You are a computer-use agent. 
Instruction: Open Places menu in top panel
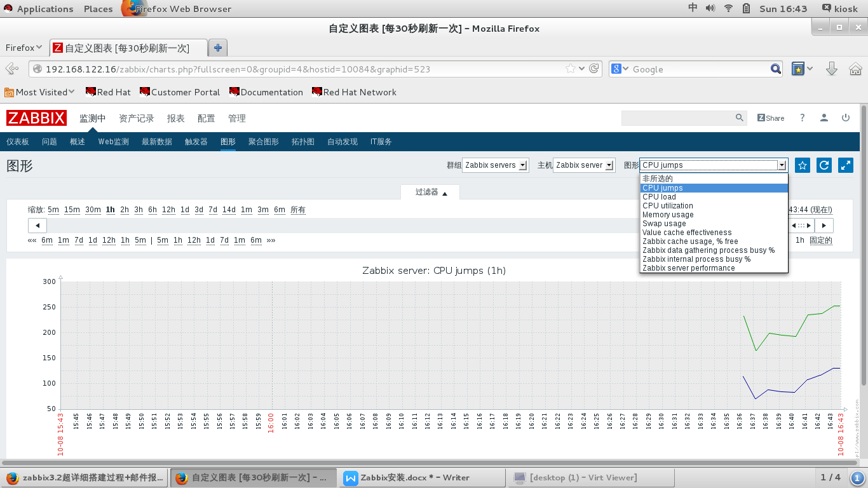click(98, 9)
